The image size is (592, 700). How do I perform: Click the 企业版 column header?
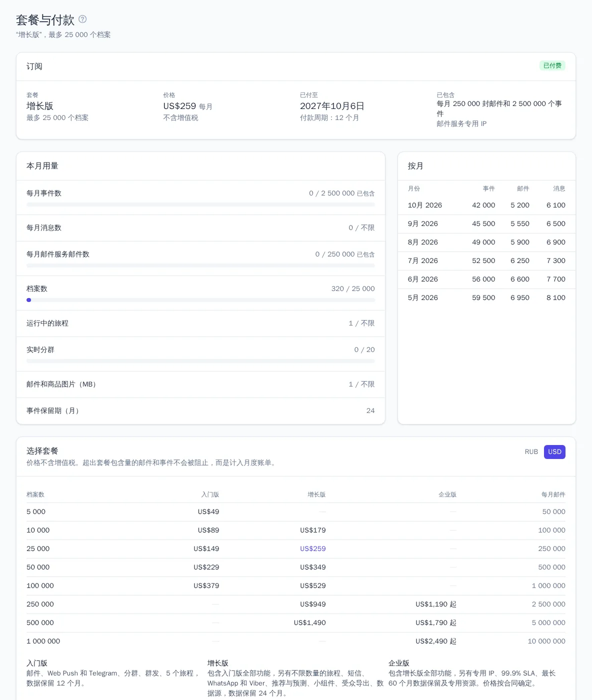pyautogui.click(x=447, y=494)
